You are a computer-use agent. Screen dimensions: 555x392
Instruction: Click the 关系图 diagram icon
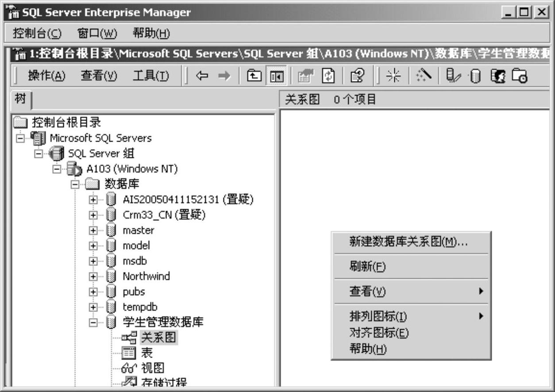(129, 338)
